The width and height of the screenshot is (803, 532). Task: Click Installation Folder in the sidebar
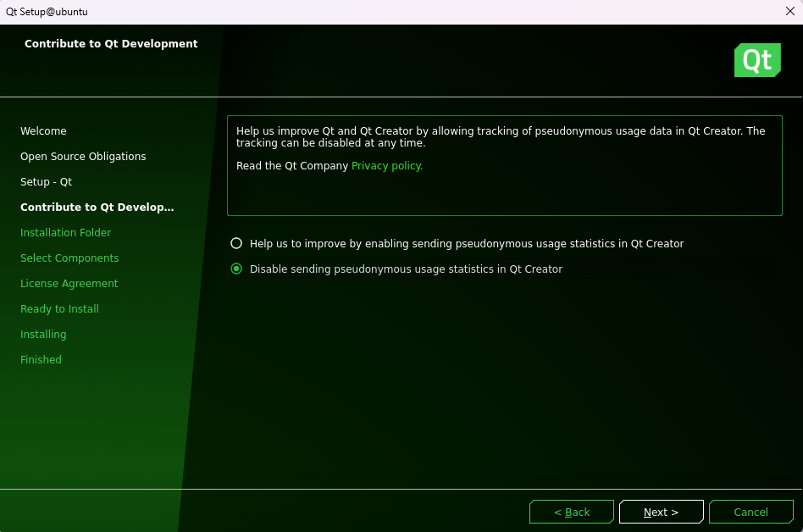(65, 233)
